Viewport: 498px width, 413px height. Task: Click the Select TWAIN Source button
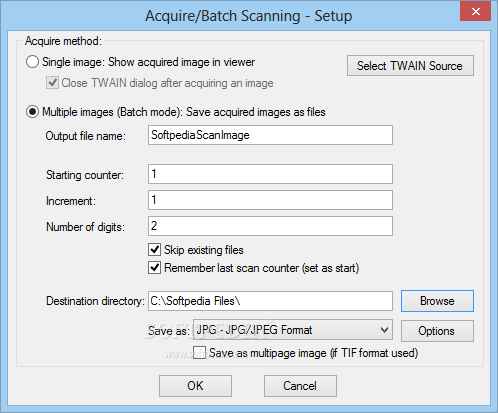point(410,66)
